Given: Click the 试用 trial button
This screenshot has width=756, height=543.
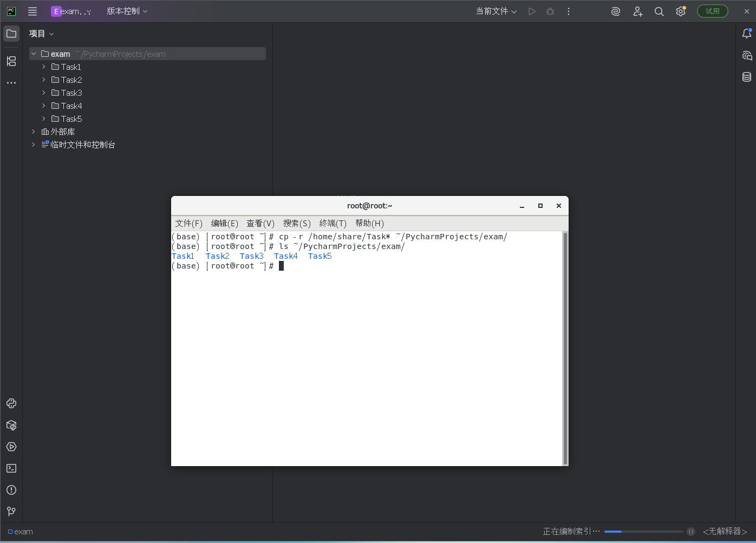Looking at the screenshot, I should (713, 11).
